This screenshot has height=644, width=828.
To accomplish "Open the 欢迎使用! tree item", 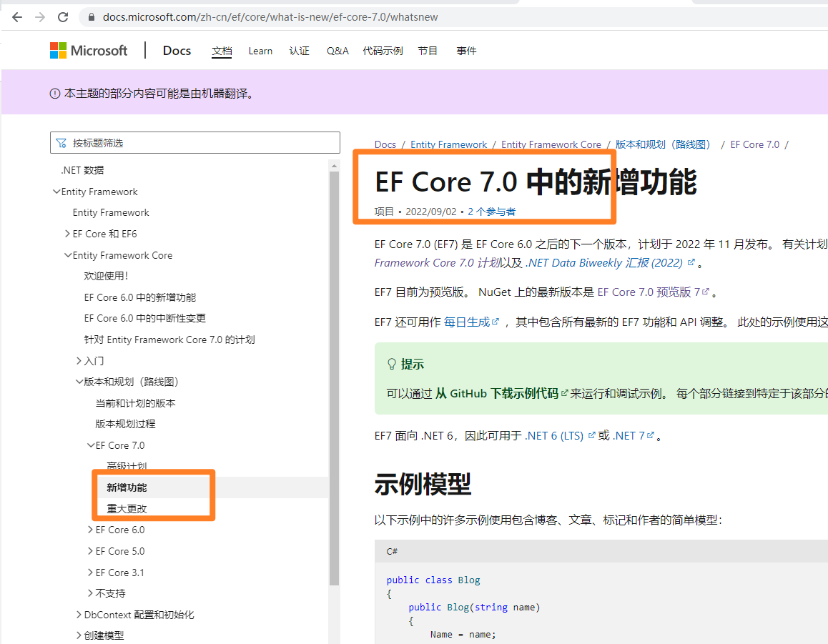I will pyautogui.click(x=106, y=276).
